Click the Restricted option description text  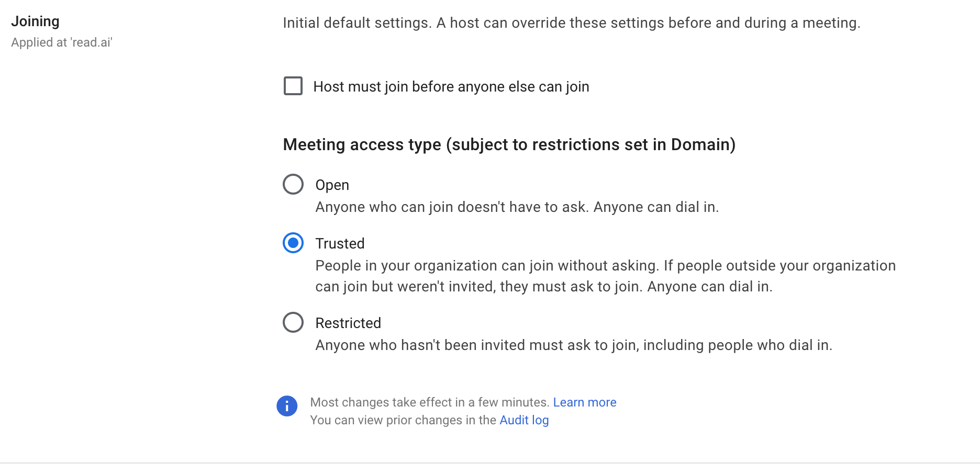(574, 344)
